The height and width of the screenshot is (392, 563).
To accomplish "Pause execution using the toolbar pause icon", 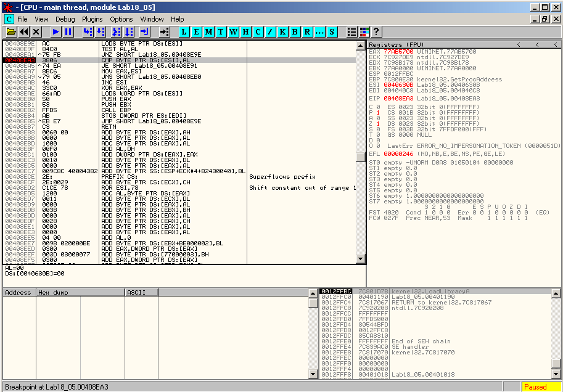I will pyautogui.click(x=68, y=31).
